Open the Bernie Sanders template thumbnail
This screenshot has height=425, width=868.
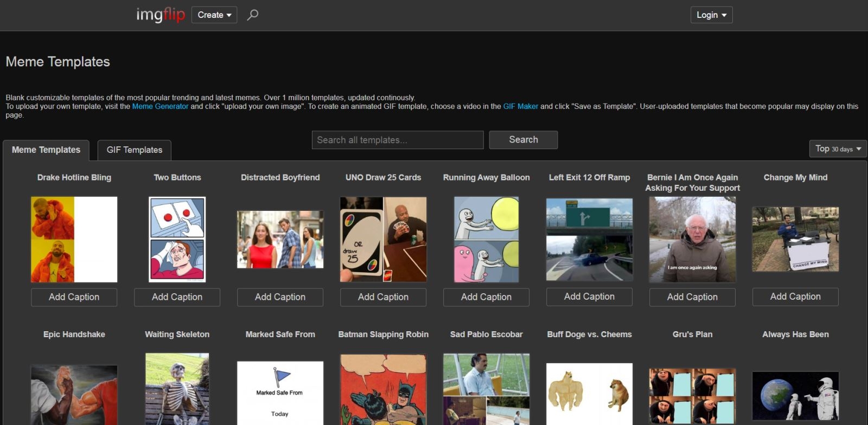coord(693,239)
